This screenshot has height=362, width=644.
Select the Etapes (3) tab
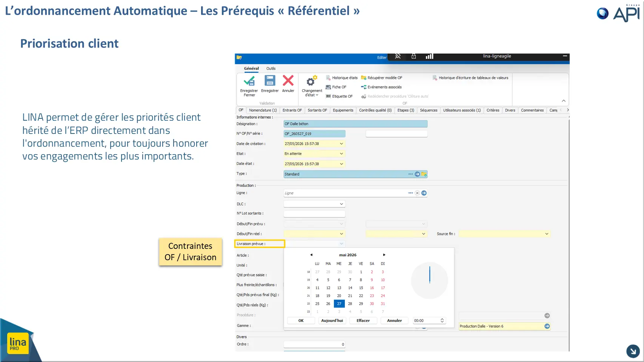pyautogui.click(x=406, y=110)
